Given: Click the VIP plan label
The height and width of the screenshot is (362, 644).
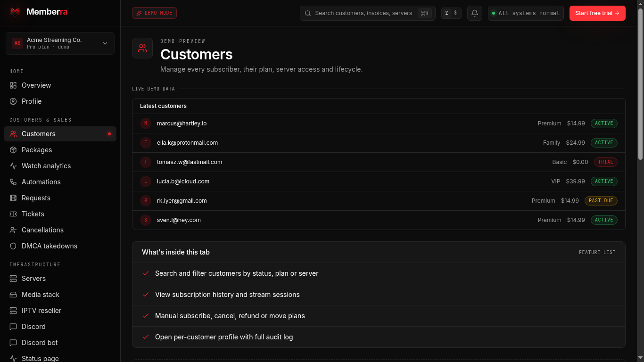Looking at the screenshot, I should click(556, 181).
